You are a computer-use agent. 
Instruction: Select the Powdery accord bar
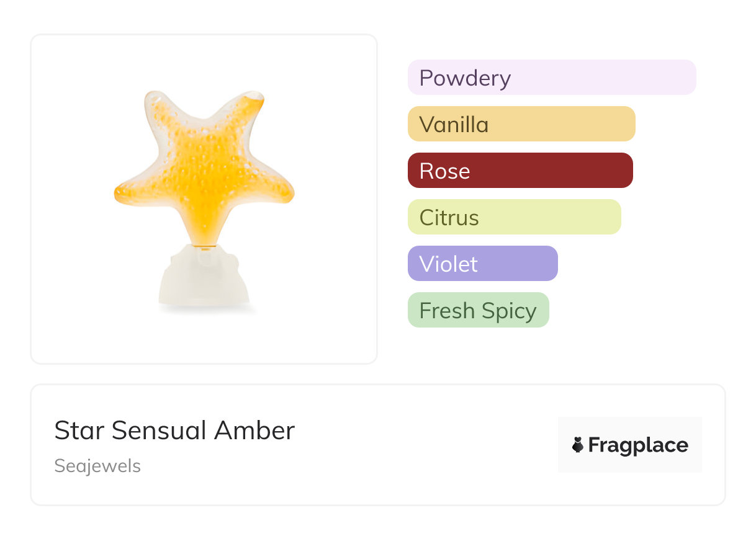tap(551, 78)
